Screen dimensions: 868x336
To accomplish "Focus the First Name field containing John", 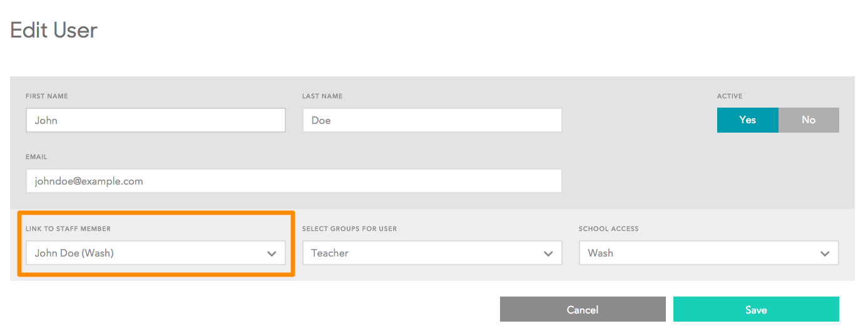I will pos(155,120).
